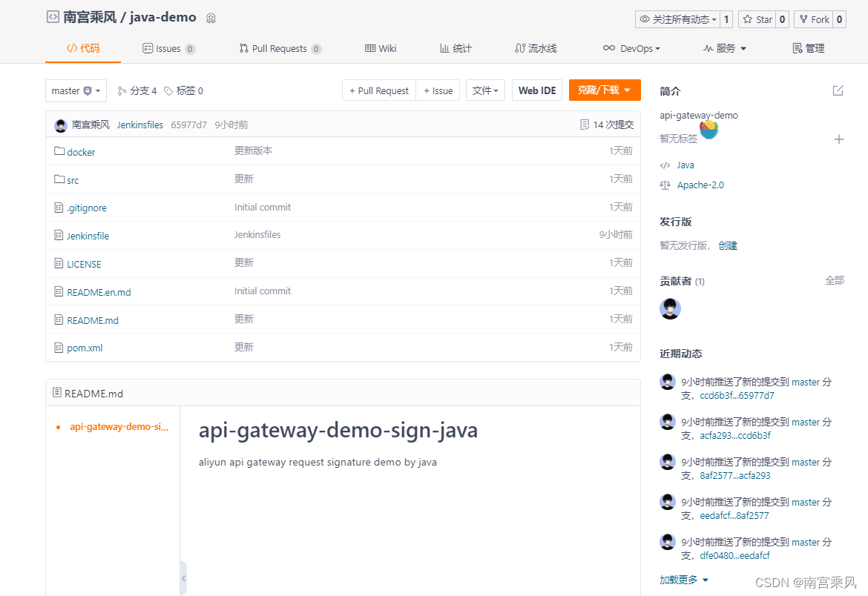Screen dimensions: 868x596
Task: Click the Jenkinsfile file icon
Action: 59,235
